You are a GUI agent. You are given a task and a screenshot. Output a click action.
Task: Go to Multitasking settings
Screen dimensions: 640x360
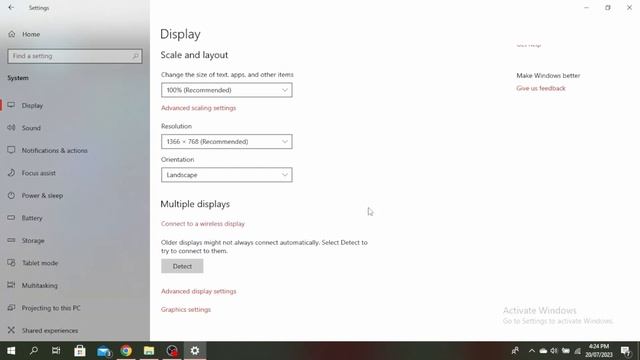40,285
